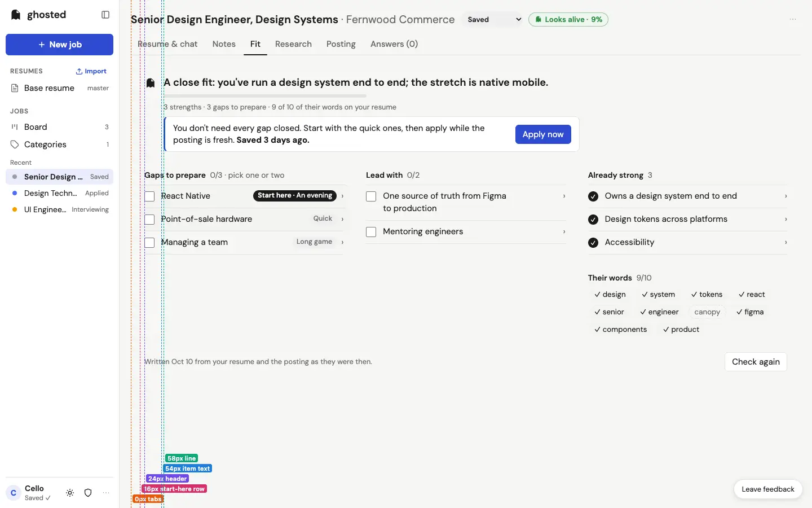Switch to the Posting tab
Image resolution: width=812 pixels, height=508 pixels.
(x=341, y=44)
